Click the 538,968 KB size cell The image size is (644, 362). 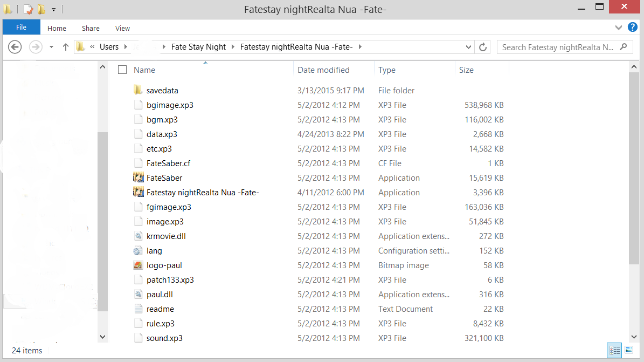(484, 105)
